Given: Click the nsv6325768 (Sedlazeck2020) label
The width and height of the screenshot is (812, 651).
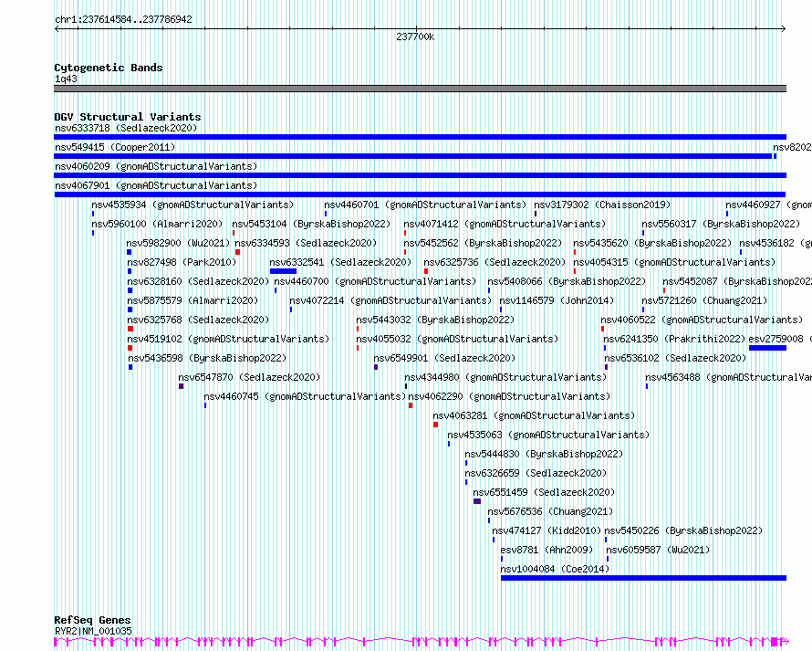Looking at the screenshot, I should (x=198, y=320).
